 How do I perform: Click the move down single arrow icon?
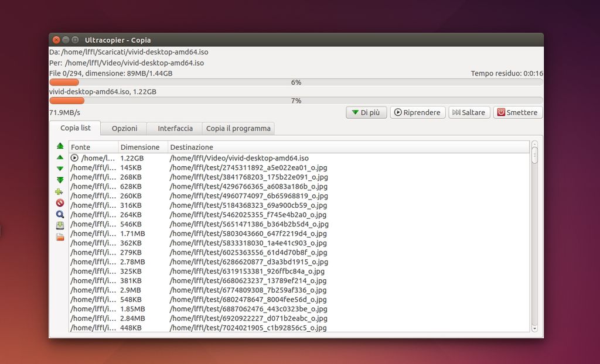click(x=60, y=169)
